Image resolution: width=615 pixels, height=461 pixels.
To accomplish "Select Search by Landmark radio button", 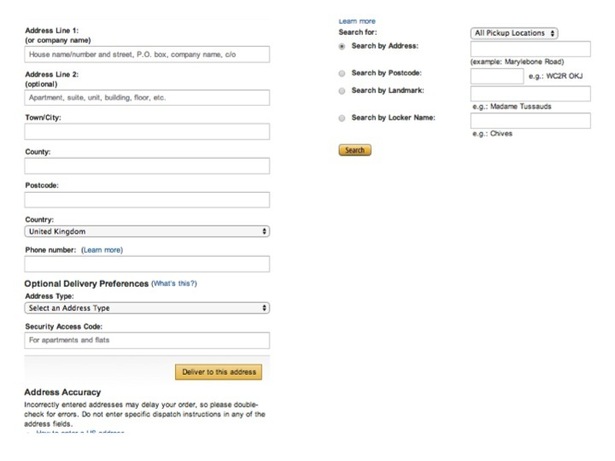I will tap(342, 91).
